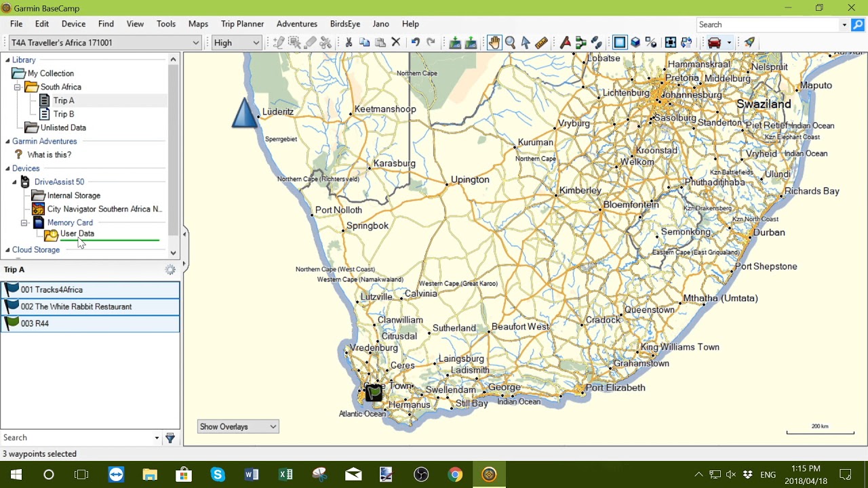Select the Unlisted Data folder
The height and width of the screenshot is (488, 868).
pyautogui.click(x=63, y=127)
